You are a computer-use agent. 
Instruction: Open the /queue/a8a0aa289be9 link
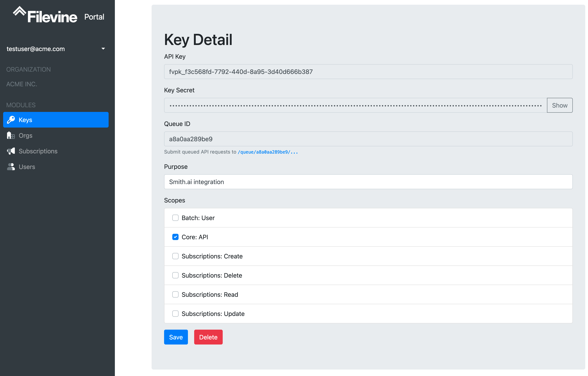click(x=268, y=152)
